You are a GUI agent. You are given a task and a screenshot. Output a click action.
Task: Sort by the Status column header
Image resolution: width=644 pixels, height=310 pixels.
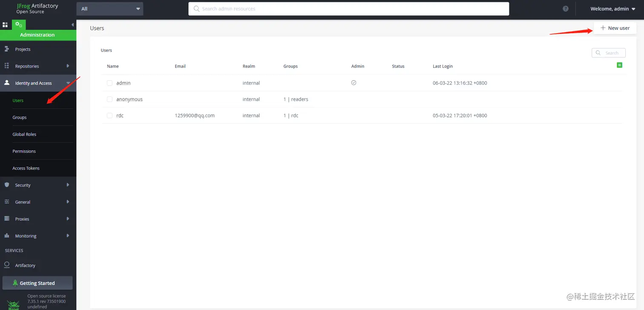[x=398, y=66]
